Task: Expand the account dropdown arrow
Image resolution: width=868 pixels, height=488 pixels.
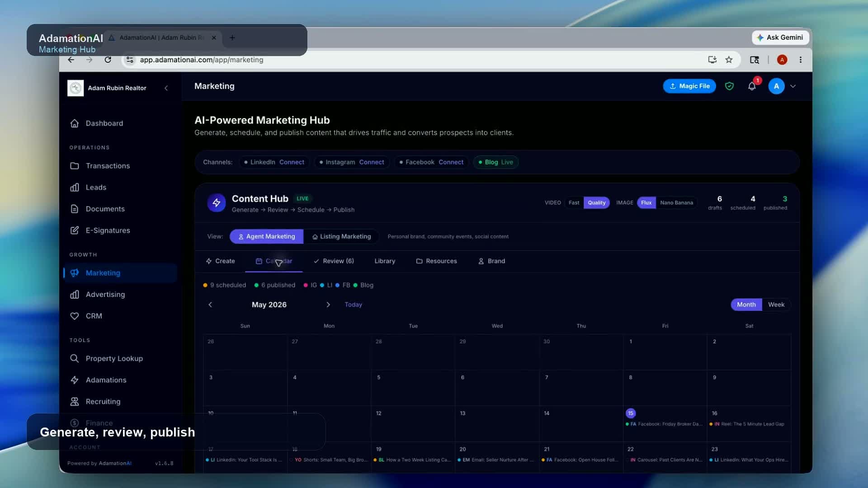Action: [793, 86]
